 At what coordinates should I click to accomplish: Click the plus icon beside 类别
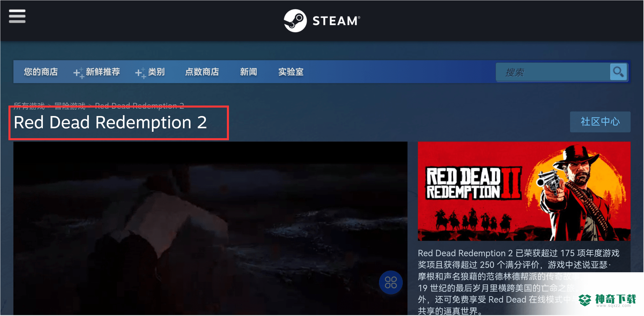click(x=140, y=73)
